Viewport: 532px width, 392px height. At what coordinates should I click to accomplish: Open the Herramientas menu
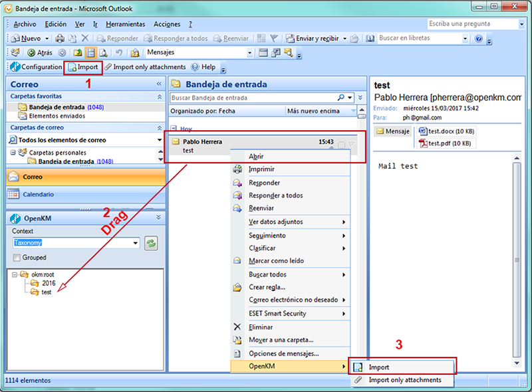click(125, 24)
